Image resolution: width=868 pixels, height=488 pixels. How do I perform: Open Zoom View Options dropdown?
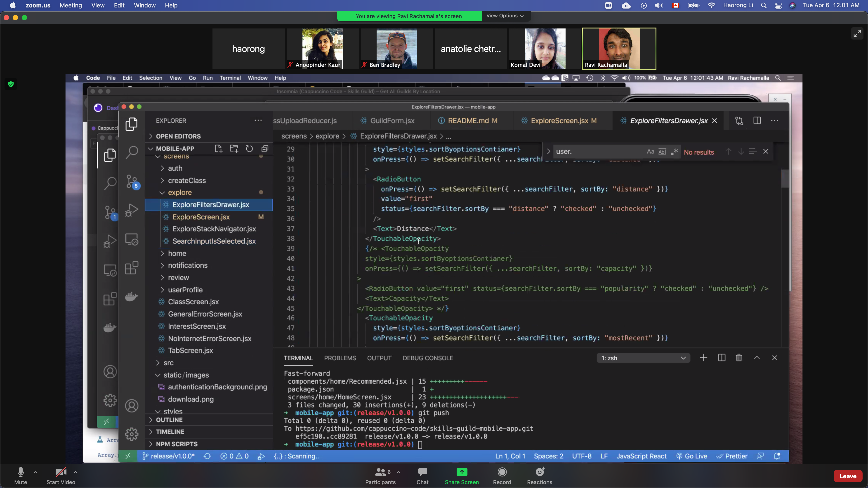505,16
